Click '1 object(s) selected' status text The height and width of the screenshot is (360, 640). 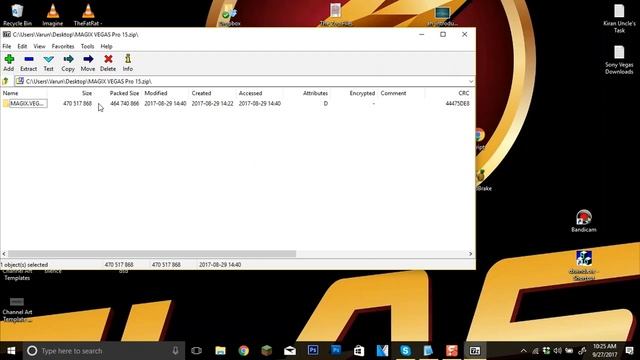click(x=24, y=265)
